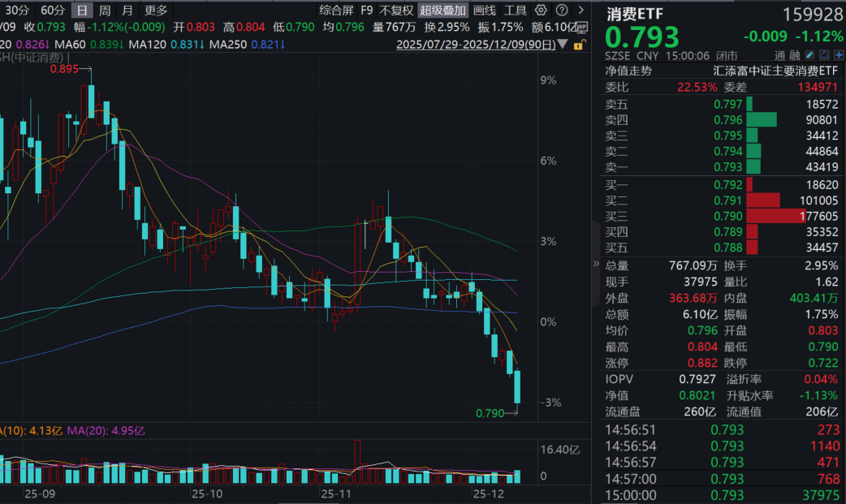This screenshot has height=504, width=846.
Task: Click the 融 margin marker
Action: (794, 55)
